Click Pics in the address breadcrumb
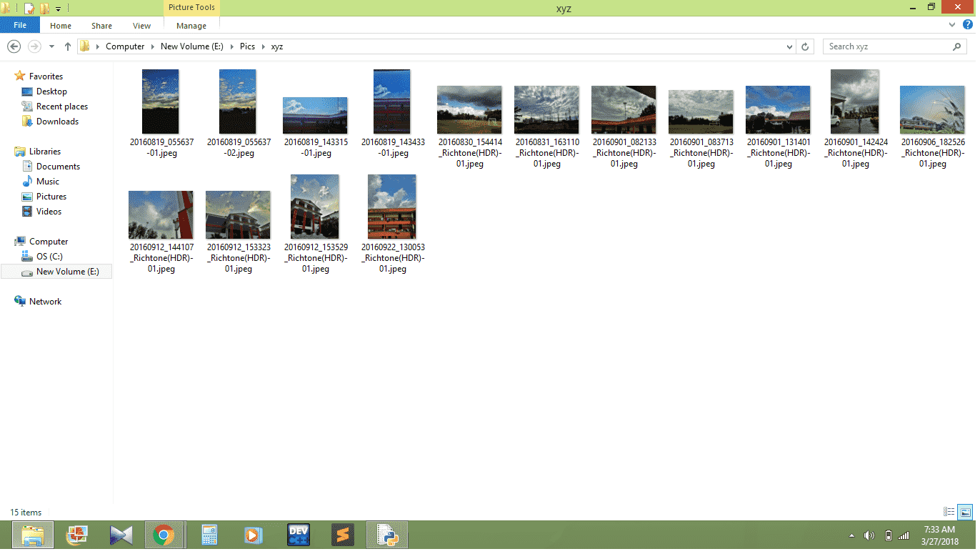 click(x=247, y=46)
